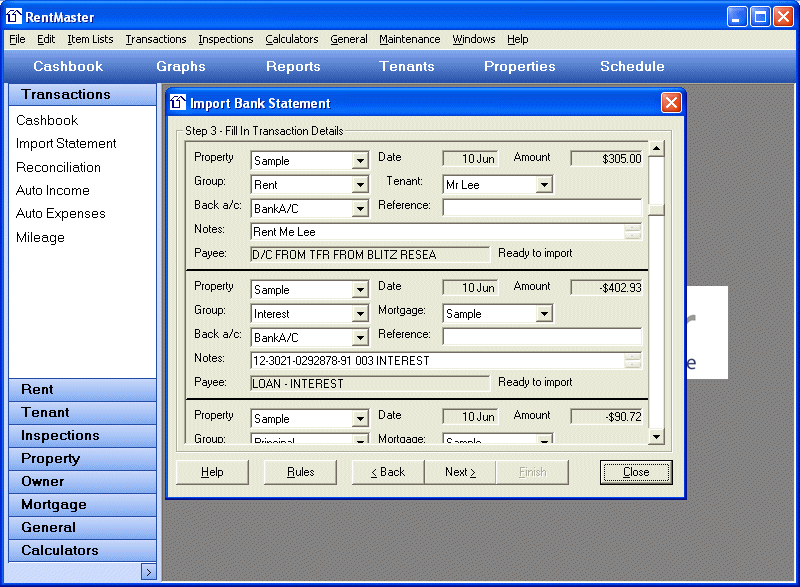The width and height of the screenshot is (800, 587).
Task: Click the sidebar arrow icon at bottom
Action: (148, 572)
